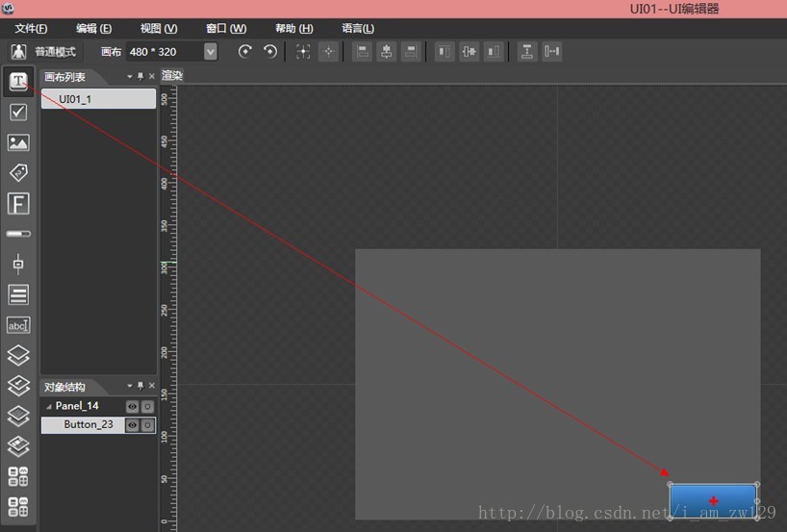
Task: Pin the 画布列表 panel
Action: tap(140, 76)
